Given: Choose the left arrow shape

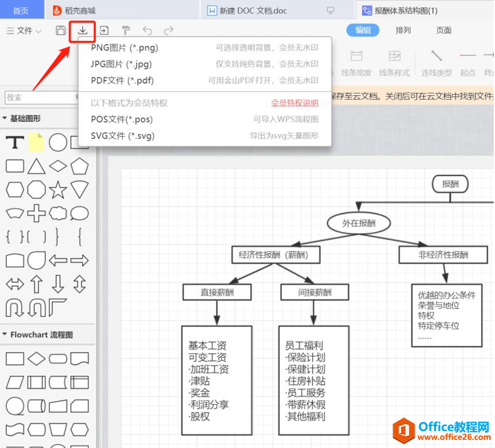Looking at the screenshot, I should pyautogui.click(x=58, y=260).
